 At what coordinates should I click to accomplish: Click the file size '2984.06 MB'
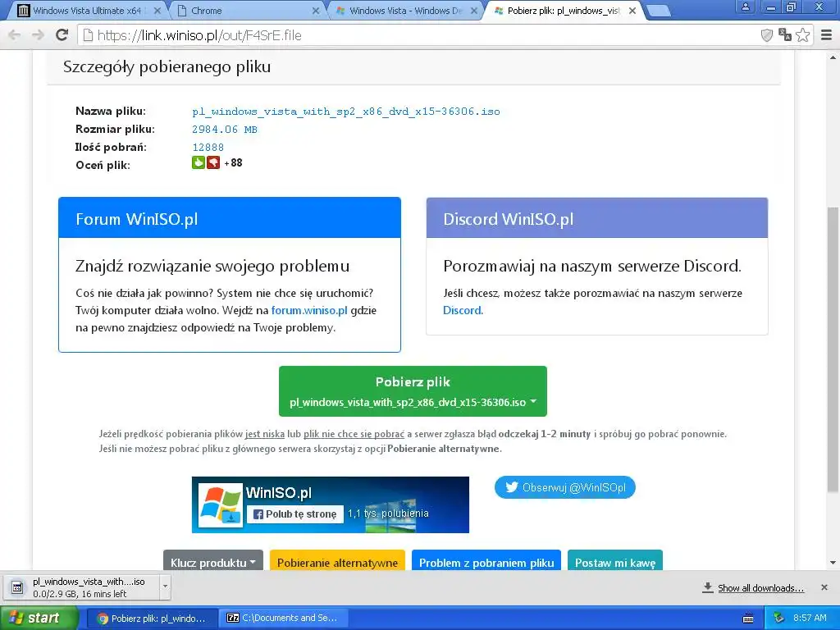coord(225,129)
